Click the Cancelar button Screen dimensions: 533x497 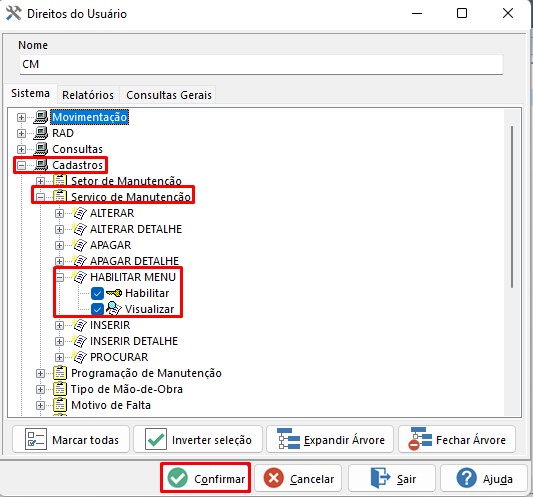298,478
